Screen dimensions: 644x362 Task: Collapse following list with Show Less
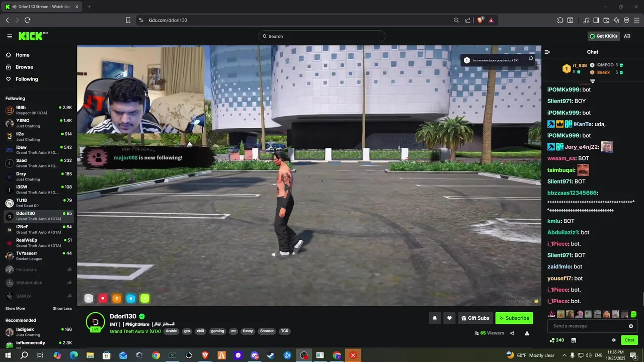pos(62,308)
